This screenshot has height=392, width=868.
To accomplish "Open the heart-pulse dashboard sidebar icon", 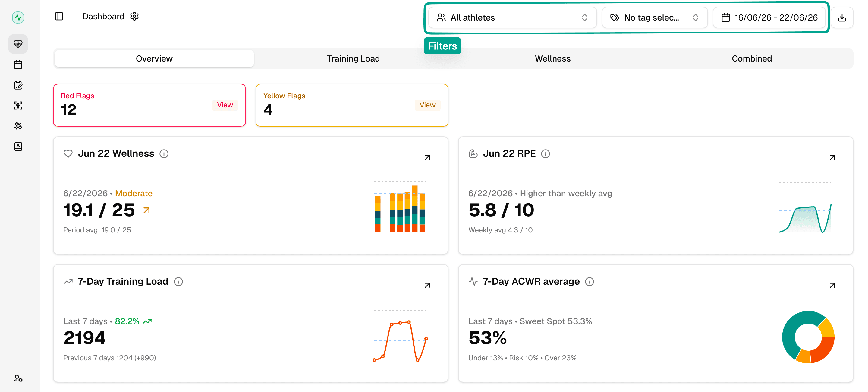I will pos(18,44).
